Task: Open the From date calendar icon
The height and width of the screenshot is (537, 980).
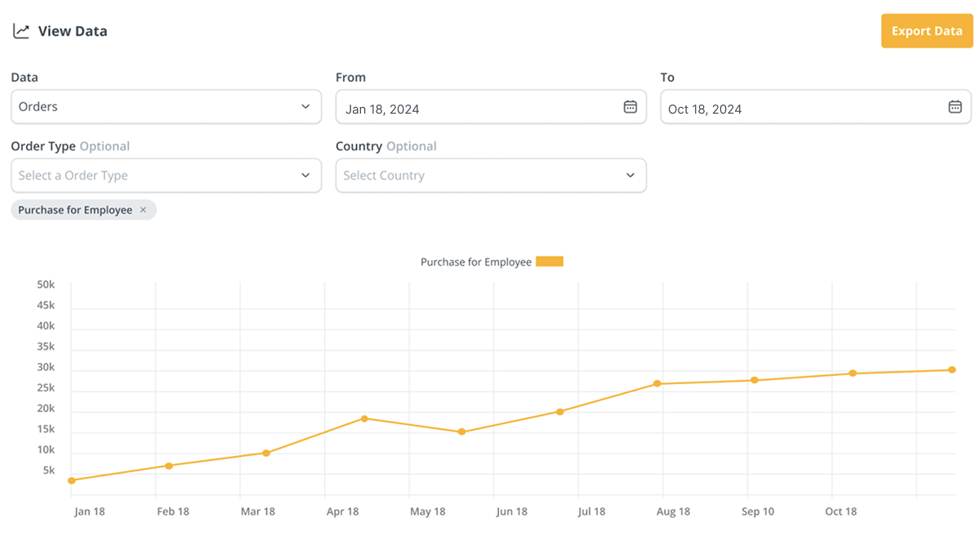Action: coord(630,107)
